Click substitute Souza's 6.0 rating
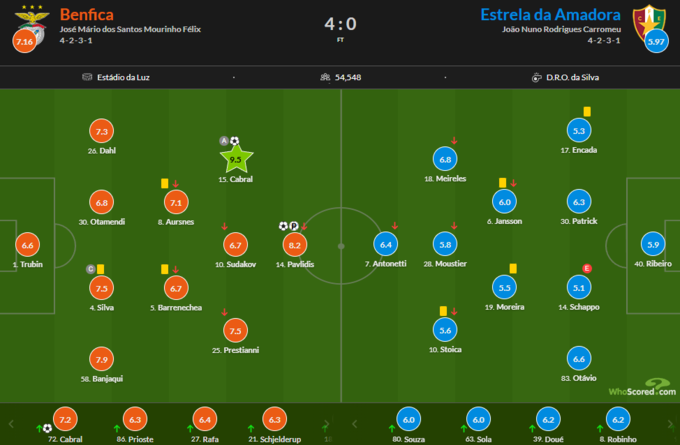The width and height of the screenshot is (680, 445). pyautogui.click(x=408, y=421)
